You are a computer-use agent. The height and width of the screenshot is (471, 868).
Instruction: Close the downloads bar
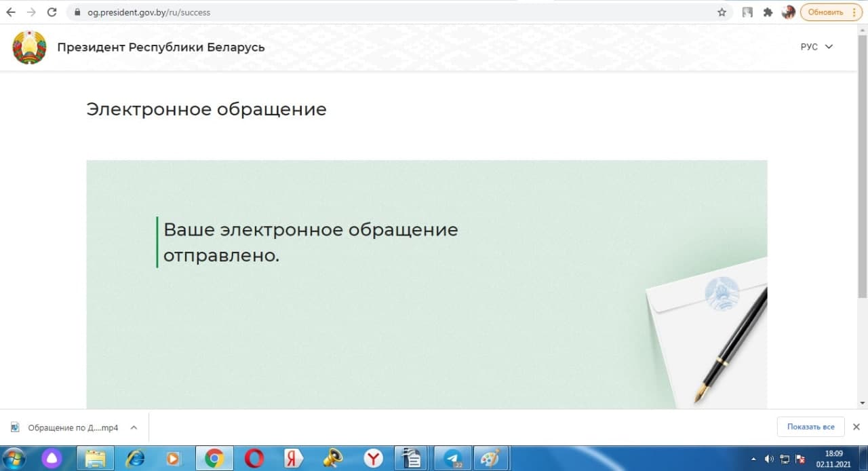point(856,427)
